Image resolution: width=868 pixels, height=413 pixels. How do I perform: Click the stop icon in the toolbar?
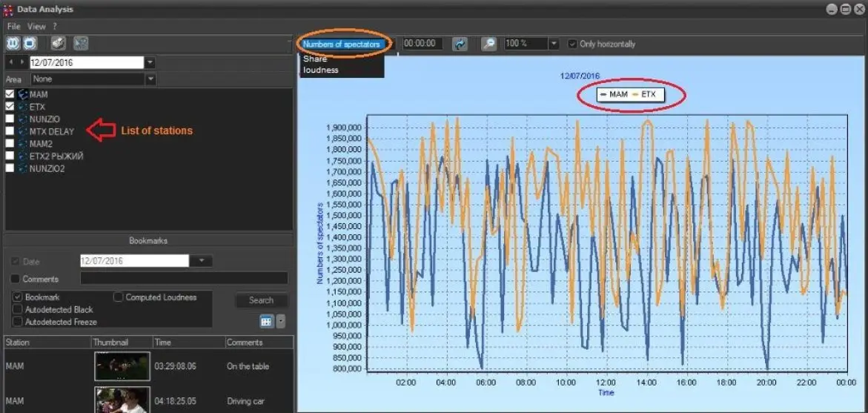click(30, 44)
